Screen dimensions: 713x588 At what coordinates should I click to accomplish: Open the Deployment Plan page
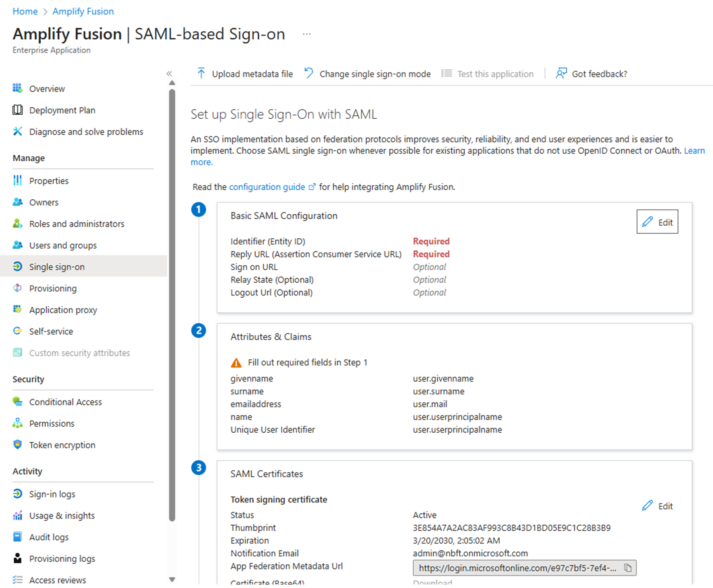pos(62,110)
